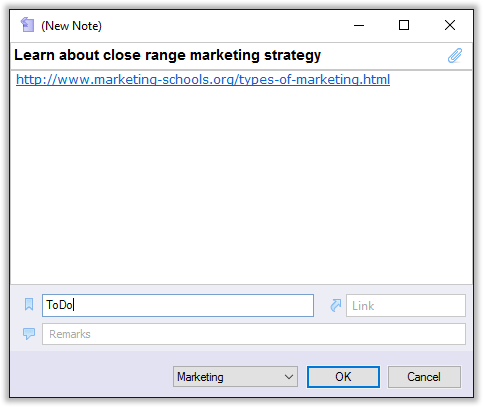
Task: Click the bookmark tags icon
Action: [29, 304]
